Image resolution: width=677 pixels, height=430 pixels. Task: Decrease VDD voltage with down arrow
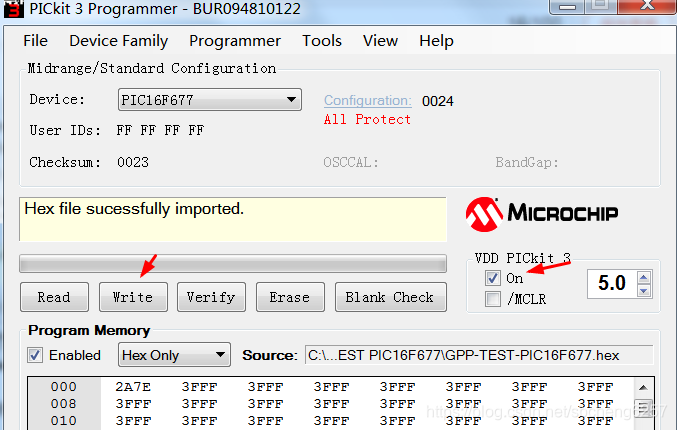[x=644, y=291]
